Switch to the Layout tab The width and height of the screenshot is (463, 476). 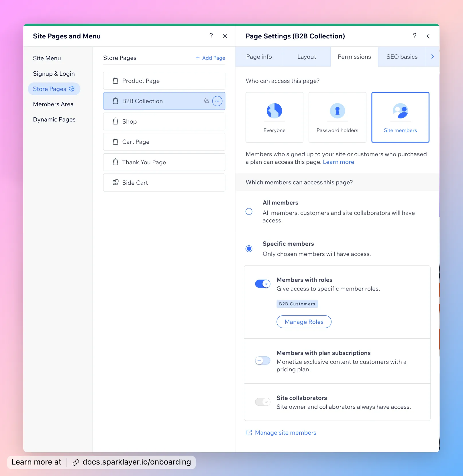[x=307, y=57]
